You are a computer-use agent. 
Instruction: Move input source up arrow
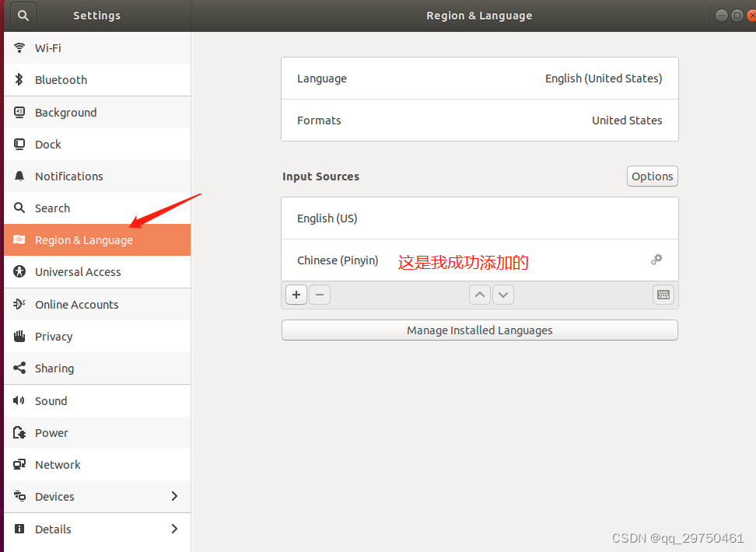click(480, 295)
